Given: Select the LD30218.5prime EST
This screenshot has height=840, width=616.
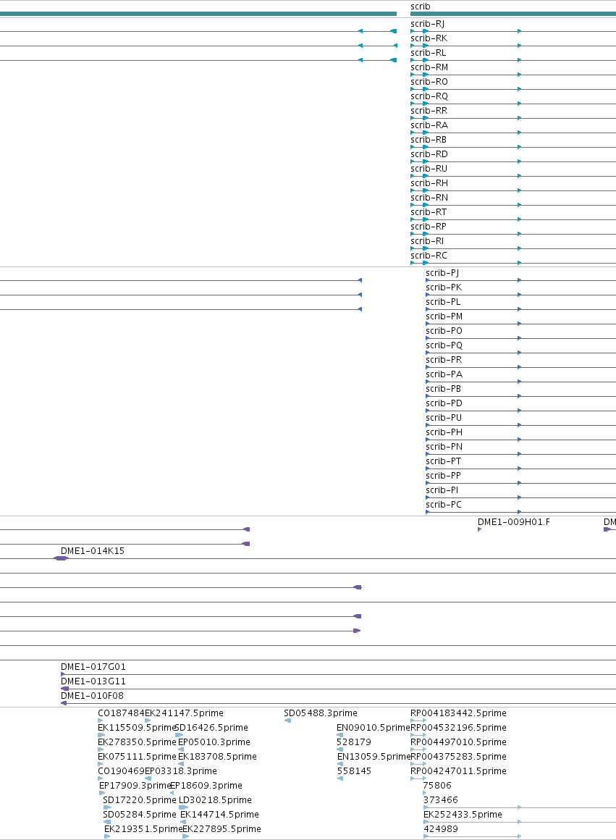Looking at the screenshot, I should pos(215,800).
